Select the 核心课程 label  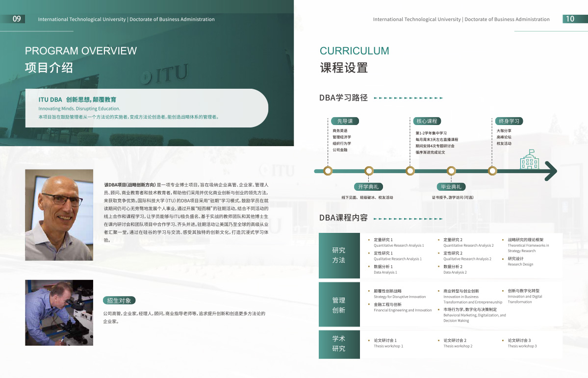point(427,121)
